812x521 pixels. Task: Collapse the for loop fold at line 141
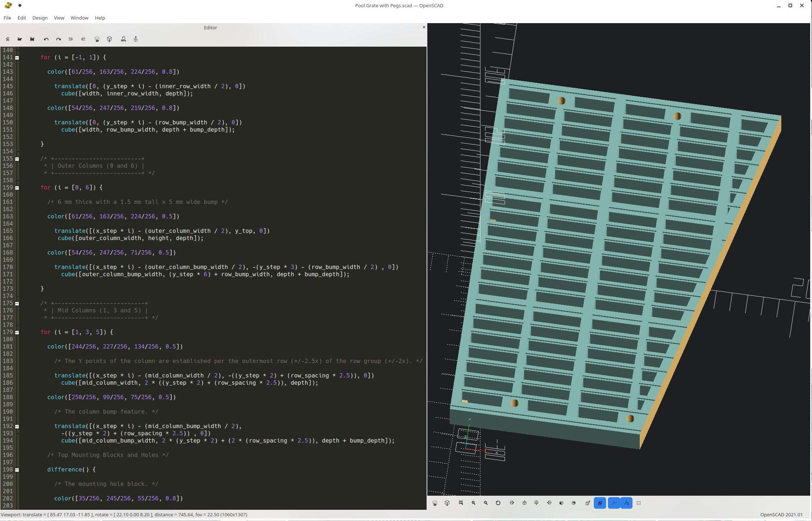tap(17, 57)
